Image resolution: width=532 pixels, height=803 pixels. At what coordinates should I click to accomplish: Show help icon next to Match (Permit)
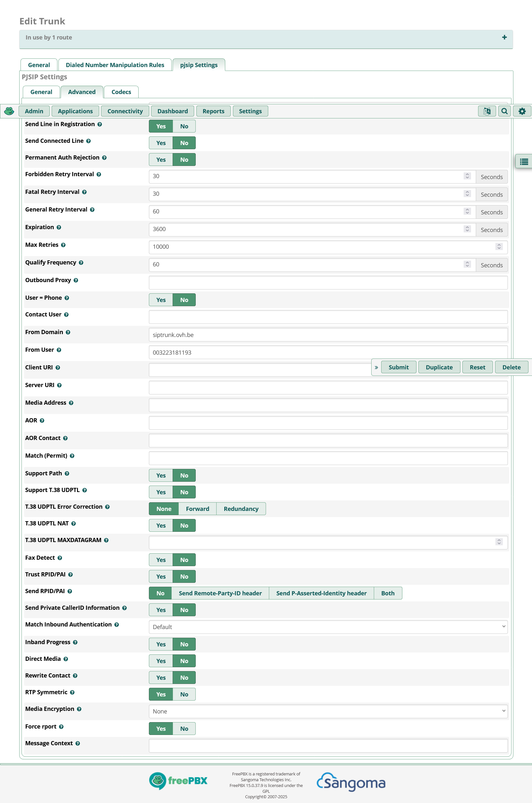[x=72, y=455]
